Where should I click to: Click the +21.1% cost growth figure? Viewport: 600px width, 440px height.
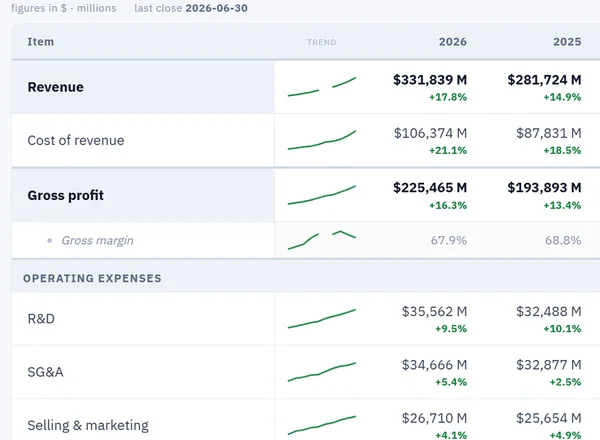point(448,150)
